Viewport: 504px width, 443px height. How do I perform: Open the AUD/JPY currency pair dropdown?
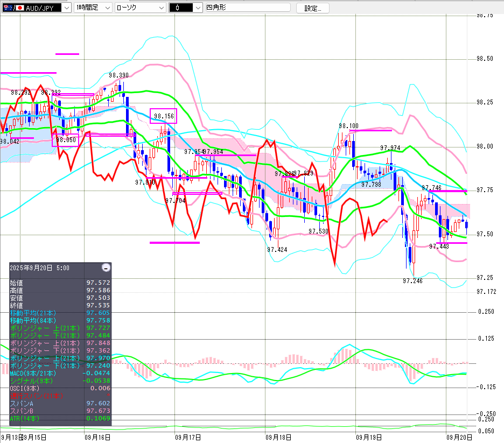pyautogui.click(x=66, y=8)
